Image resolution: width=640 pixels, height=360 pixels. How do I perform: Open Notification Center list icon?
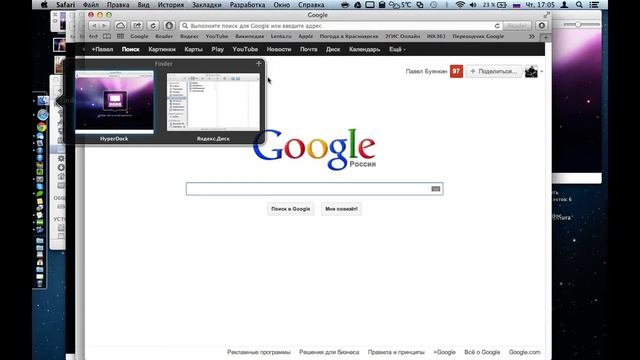coord(594,5)
